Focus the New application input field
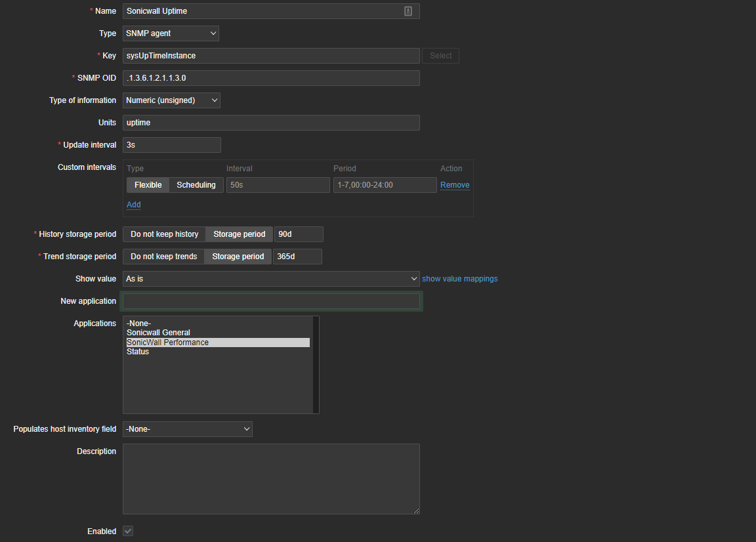 (x=271, y=301)
